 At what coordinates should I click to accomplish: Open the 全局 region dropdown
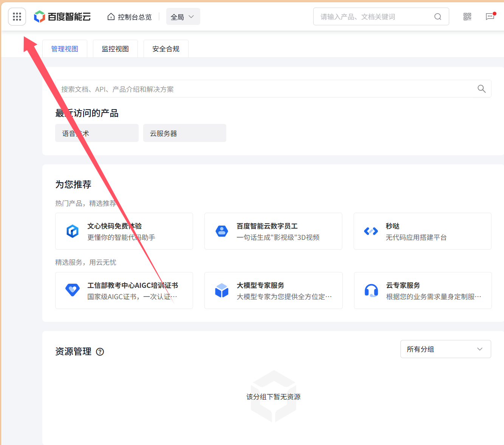183,17
